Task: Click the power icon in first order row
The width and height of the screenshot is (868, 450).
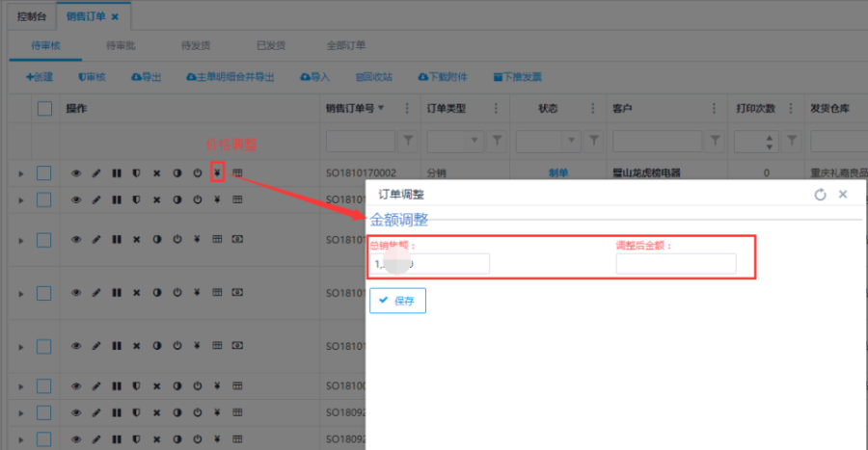Action: (x=197, y=173)
